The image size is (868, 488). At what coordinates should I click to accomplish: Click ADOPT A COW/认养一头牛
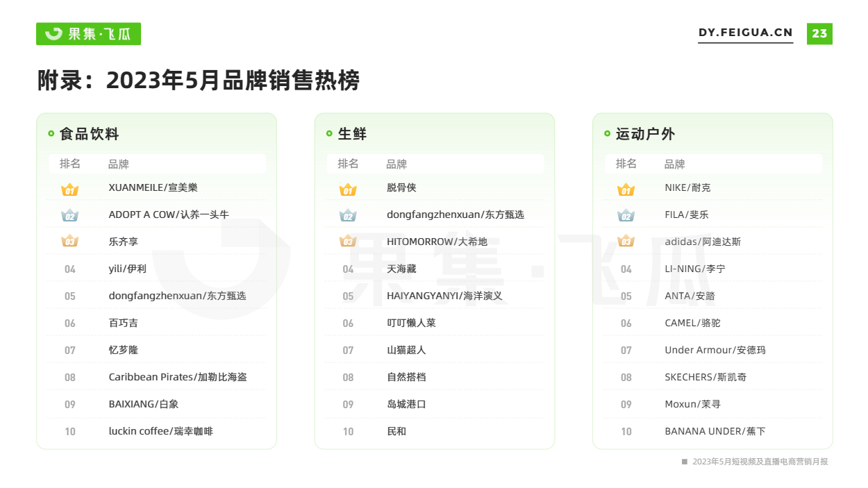(x=169, y=214)
